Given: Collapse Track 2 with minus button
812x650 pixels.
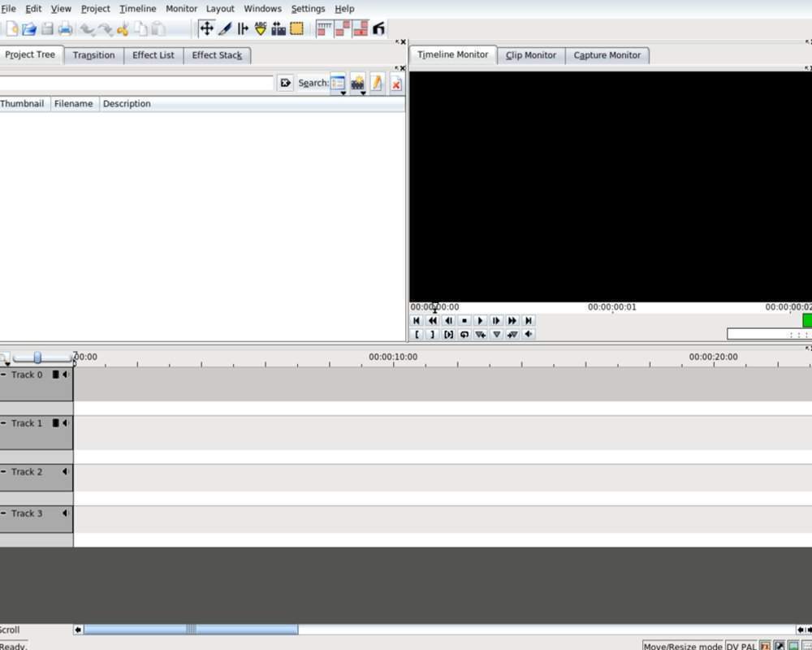Looking at the screenshot, I should coord(4,472).
